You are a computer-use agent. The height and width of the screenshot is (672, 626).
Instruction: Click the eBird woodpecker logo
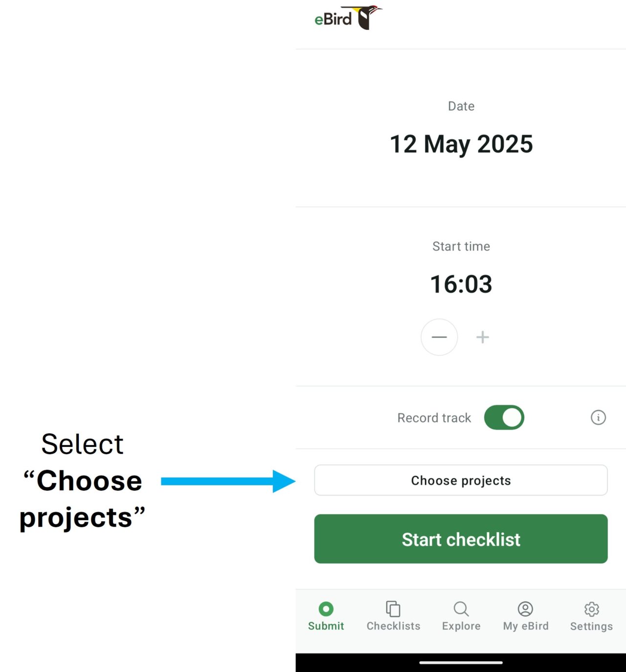pyautogui.click(x=348, y=18)
